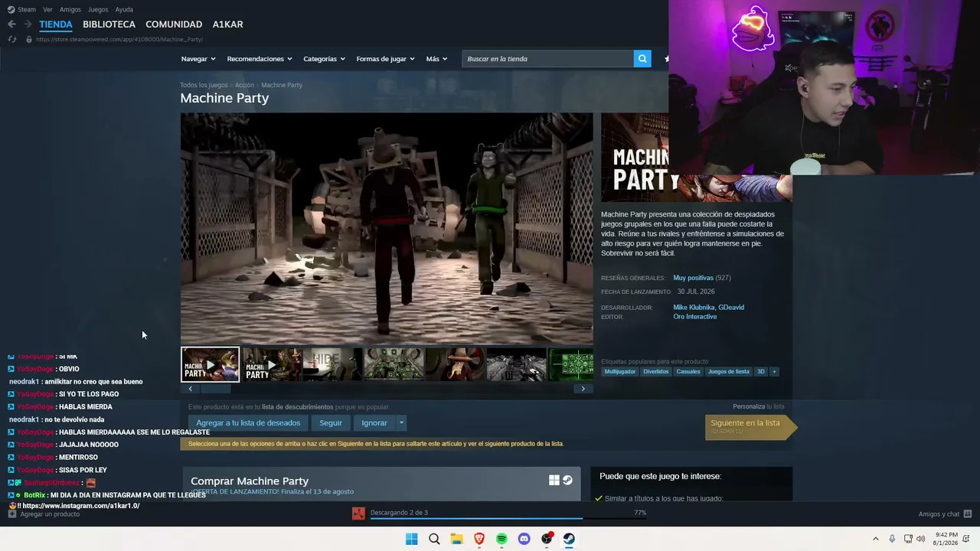Open the Friends and chat icon
Image resolution: width=980 pixels, height=551 pixels.
[x=968, y=514]
